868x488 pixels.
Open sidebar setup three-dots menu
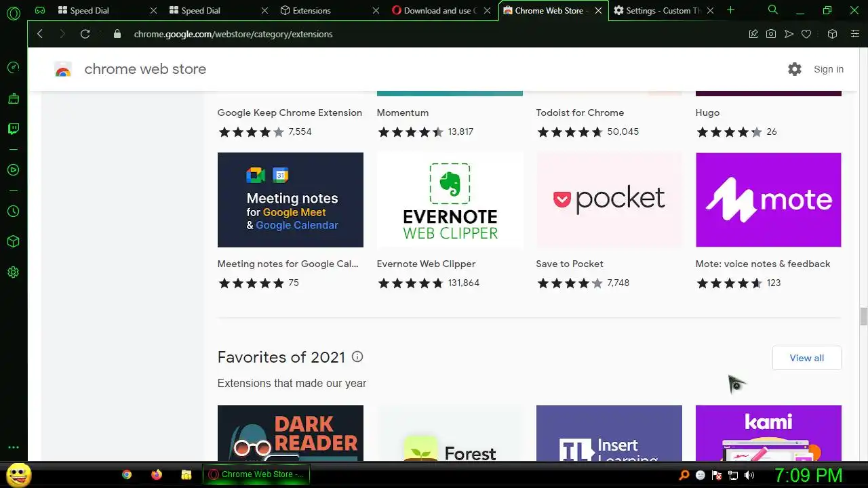(x=13, y=448)
